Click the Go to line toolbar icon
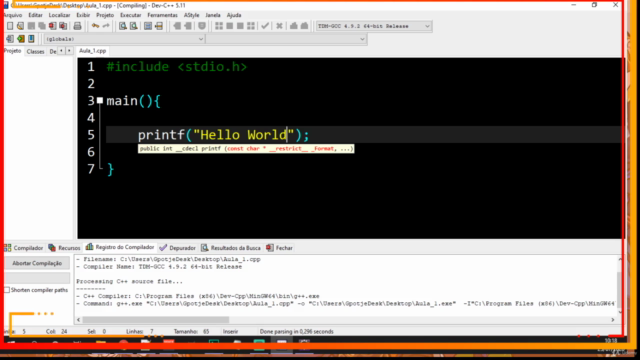Image resolution: width=640 pixels, height=360 pixels. 159,26
